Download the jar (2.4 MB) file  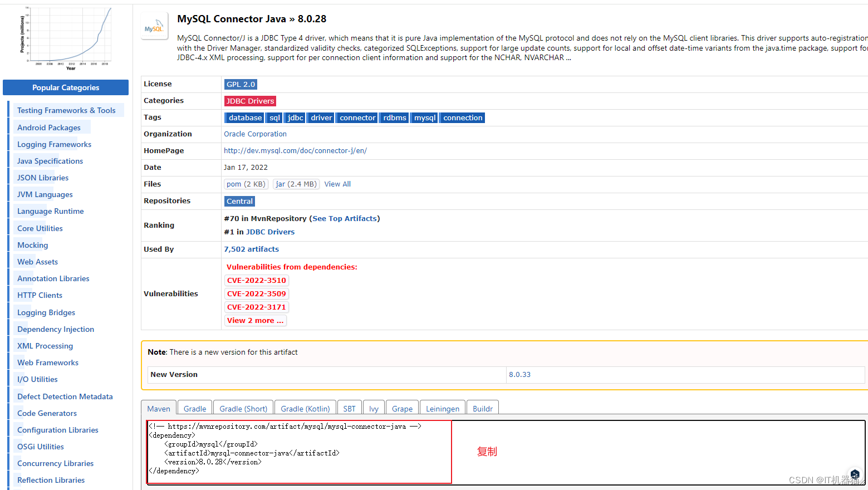click(296, 184)
